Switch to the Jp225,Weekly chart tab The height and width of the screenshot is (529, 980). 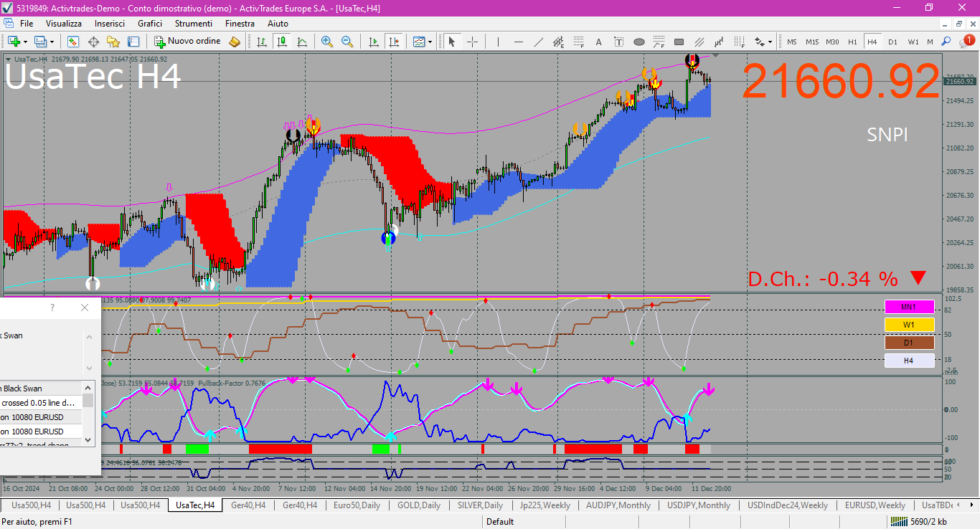point(545,505)
